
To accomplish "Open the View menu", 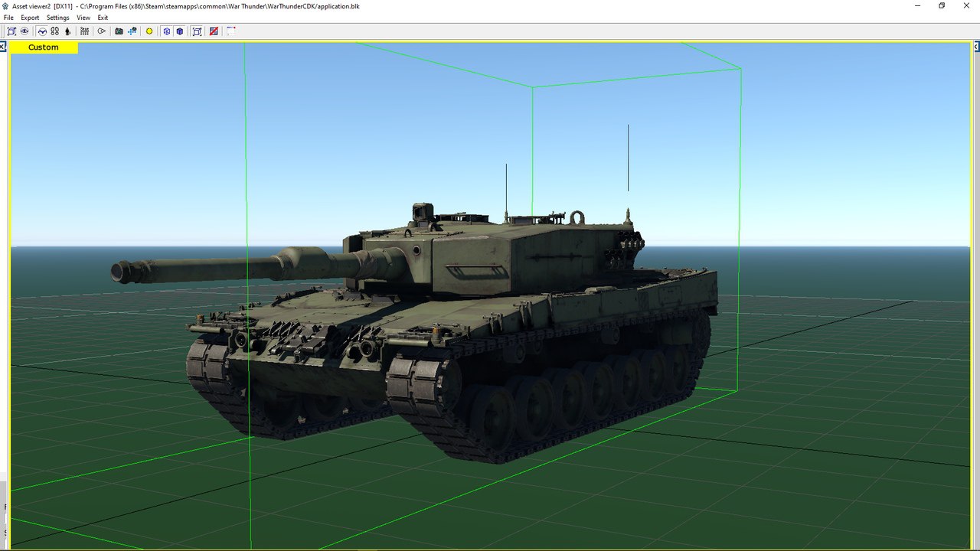I will pyautogui.click(x=83, y=18).
